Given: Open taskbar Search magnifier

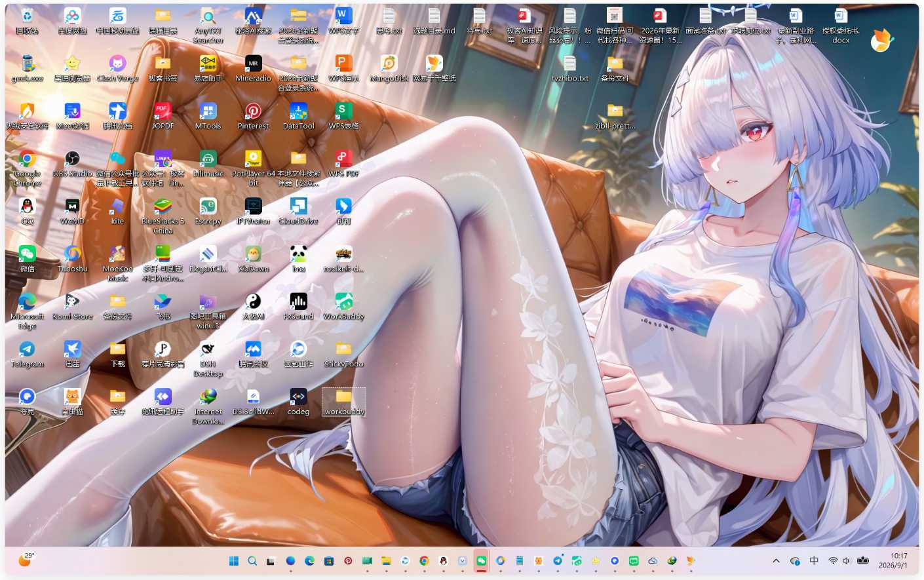Looking at the screenshot, I should 252,561.
